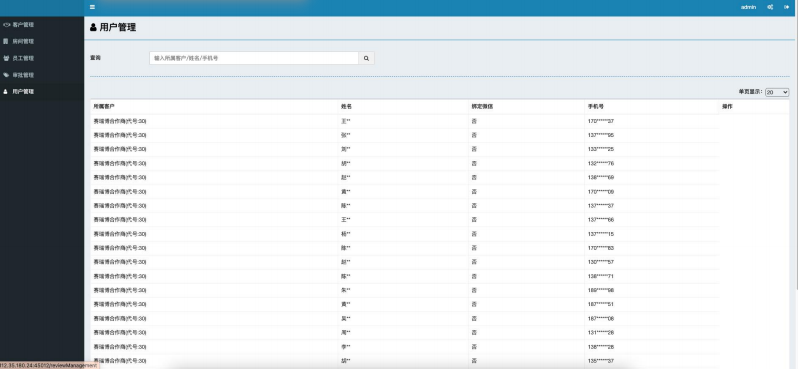This screenshot has width=798, height=369.
Task: Click the admin username link
Action: (748, 7)
